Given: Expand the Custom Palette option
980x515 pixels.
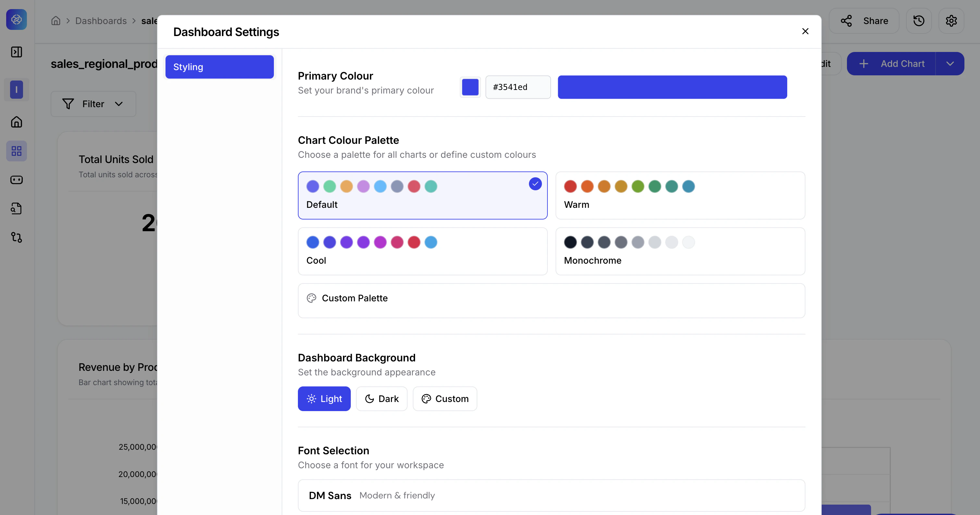Looking at the screenshot, I should [551, 300].
